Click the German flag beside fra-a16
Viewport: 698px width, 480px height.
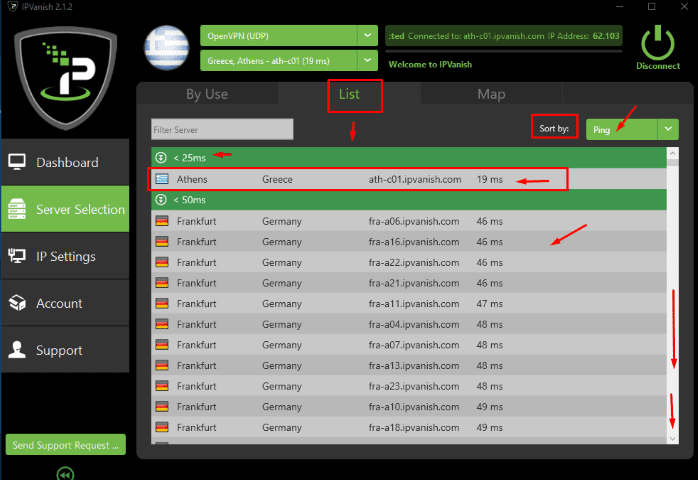[x=162, y=241]
